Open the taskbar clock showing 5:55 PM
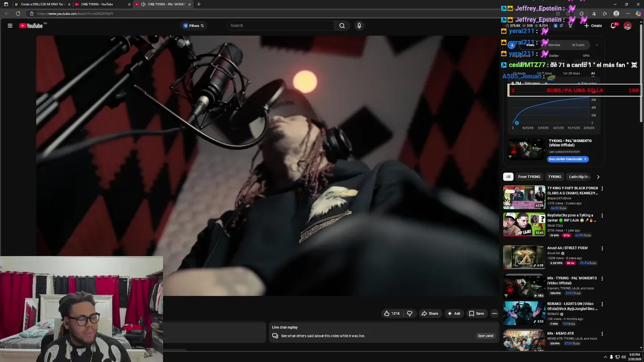Viewport: 644px width, 362px height. click(x=634, y=357)
